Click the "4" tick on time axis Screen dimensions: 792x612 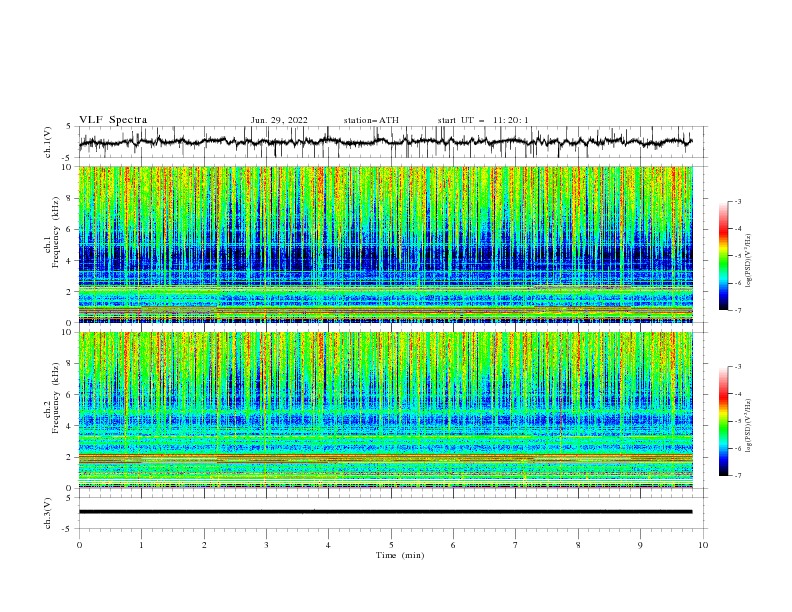coord(328,545)
